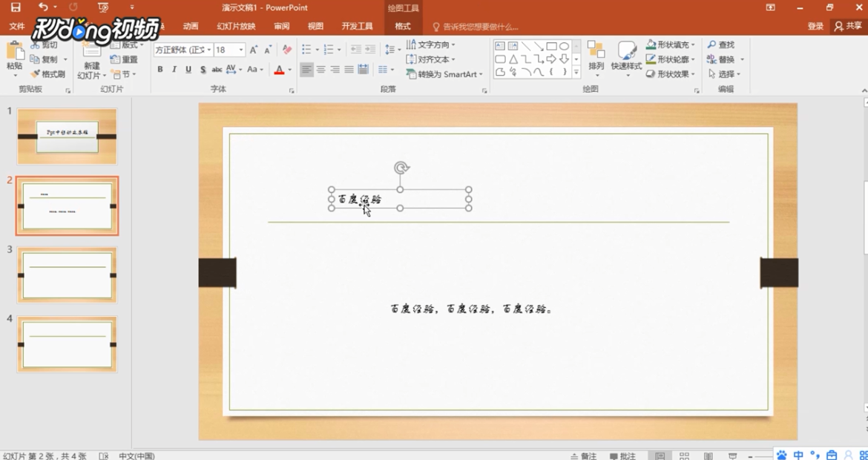Expand the bullets dropdown arrow
The height and width of the screenshot is (460, 868).
click(318, 50)
